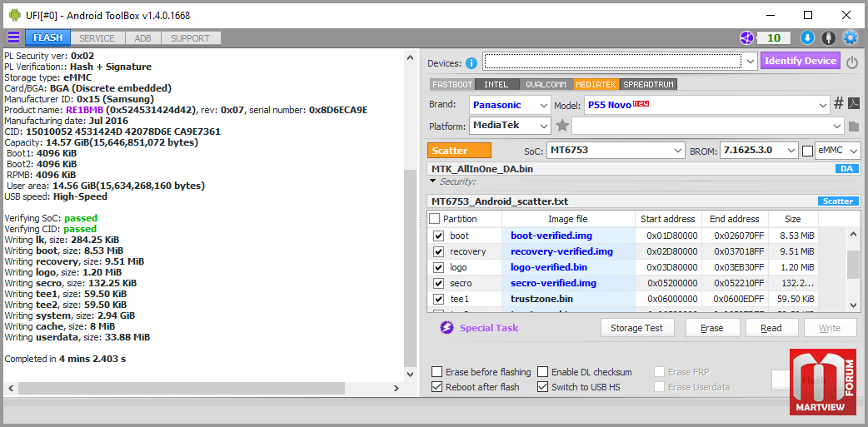Image resolution: width=868 pixels, height=427 pixels.
Task: Toggle the select-all Partition checkbox
Action: coord(435,218)
